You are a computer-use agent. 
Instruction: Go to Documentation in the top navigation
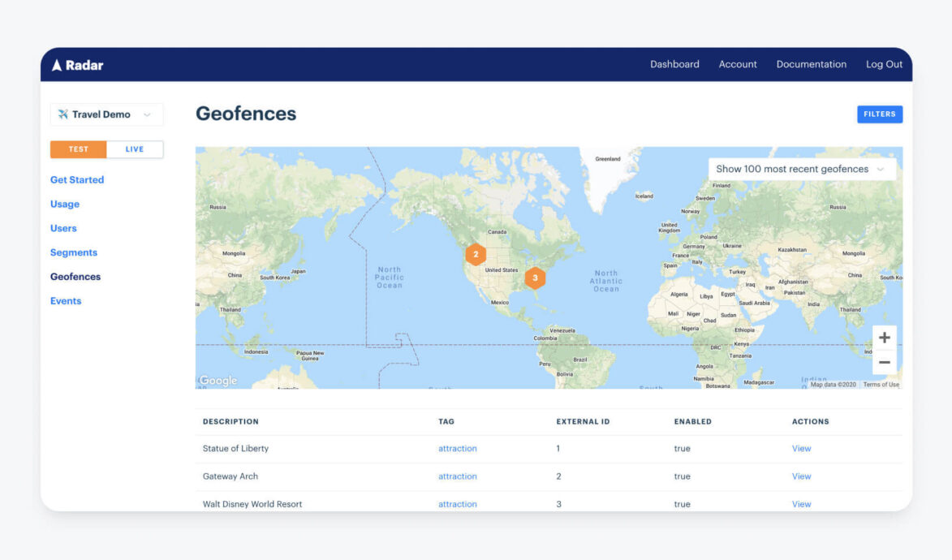[x=811, y=64]
